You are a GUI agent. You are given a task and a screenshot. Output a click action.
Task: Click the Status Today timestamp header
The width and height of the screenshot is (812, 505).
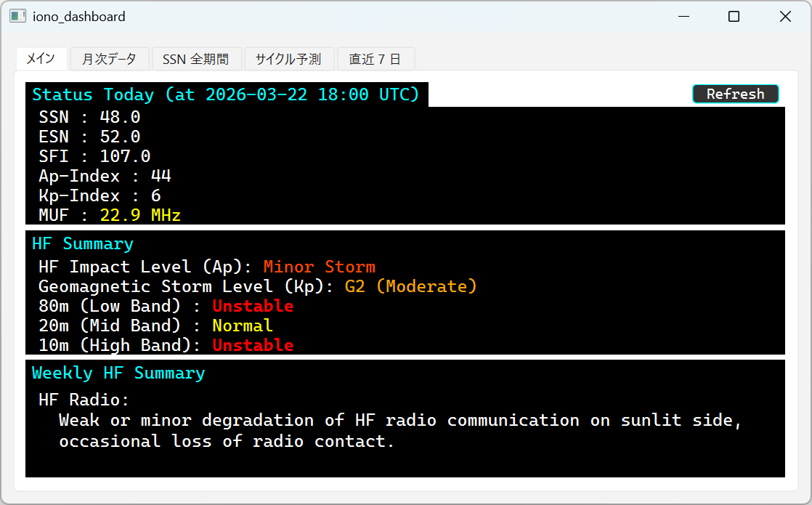pyautogui.click(x=226, y=94)
